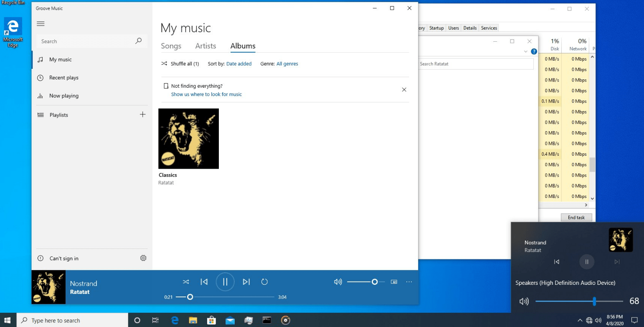Click 'Shuffle all (1)' button
Image resolution: width=644 pixels, height=327 pixels.
pyautogui.click(x=180, y=64)
